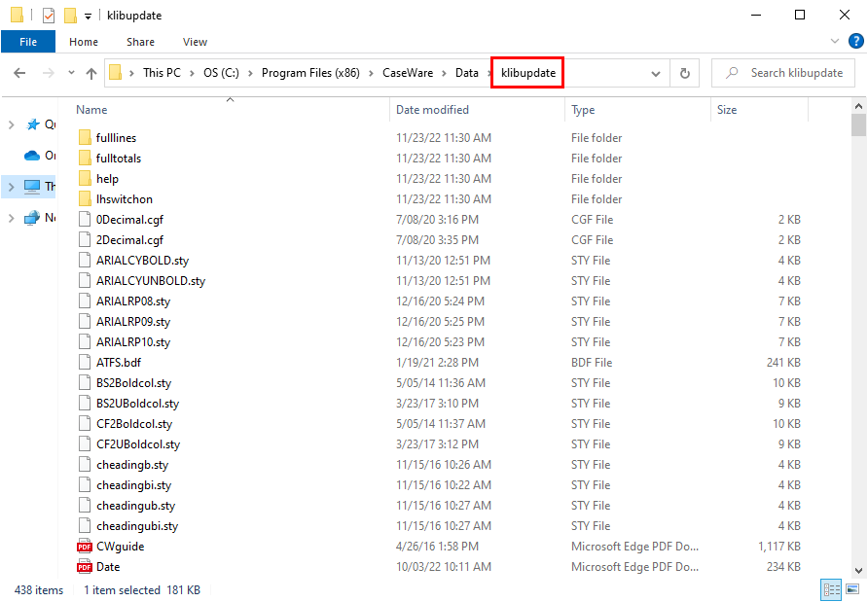
Task: Open the Recent locations dropdown
Action: pyautogui.click(x=71, y=73)
